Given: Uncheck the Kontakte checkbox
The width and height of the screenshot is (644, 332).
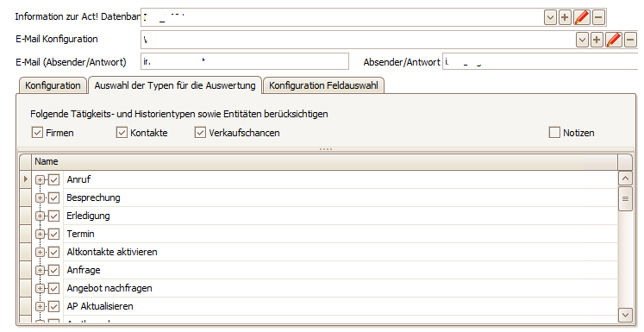Looking at the screenshot, I should (x=122, y=132).
